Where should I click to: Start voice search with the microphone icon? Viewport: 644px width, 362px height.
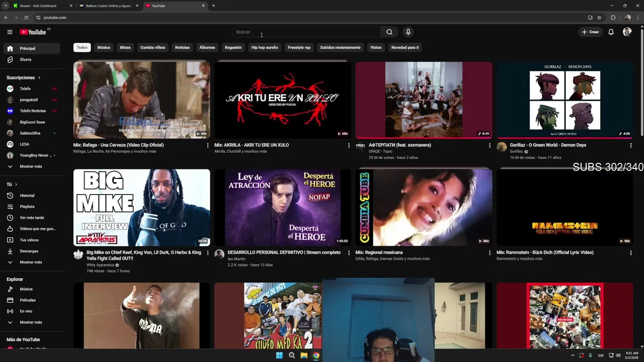click(x=408, y=32)
